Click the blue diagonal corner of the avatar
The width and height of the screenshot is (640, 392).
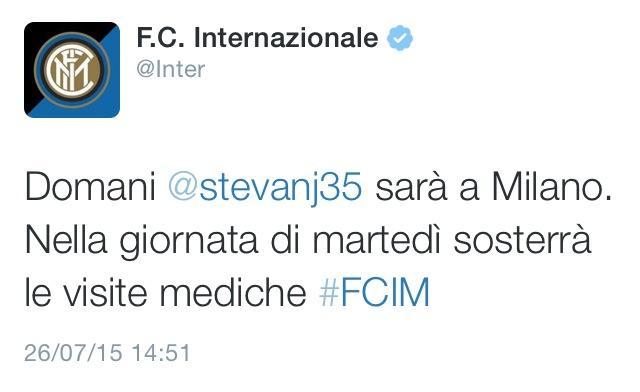(104, 102)
